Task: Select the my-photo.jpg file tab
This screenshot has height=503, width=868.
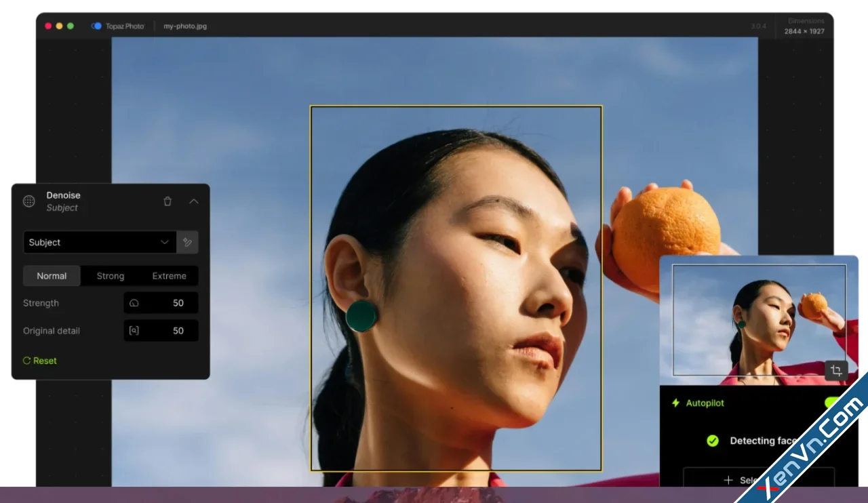Action: (185, 26)
